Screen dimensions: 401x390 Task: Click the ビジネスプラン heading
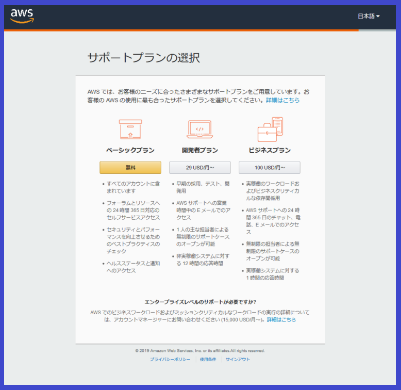point(270,150)
